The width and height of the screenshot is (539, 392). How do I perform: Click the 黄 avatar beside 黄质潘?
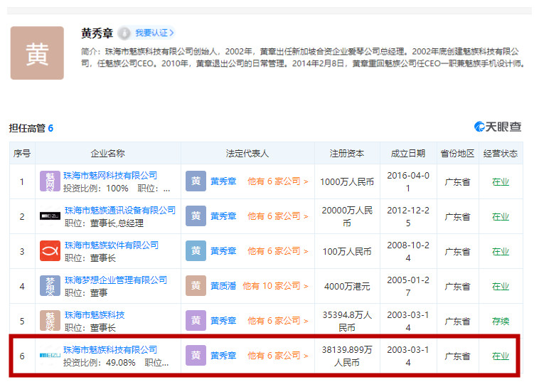(196, 286)
